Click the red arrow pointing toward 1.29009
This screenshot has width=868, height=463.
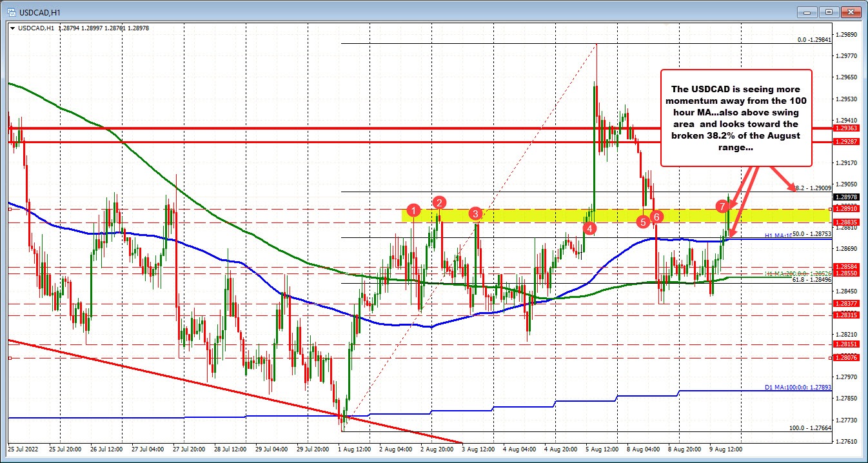click(x=787, y=187)
